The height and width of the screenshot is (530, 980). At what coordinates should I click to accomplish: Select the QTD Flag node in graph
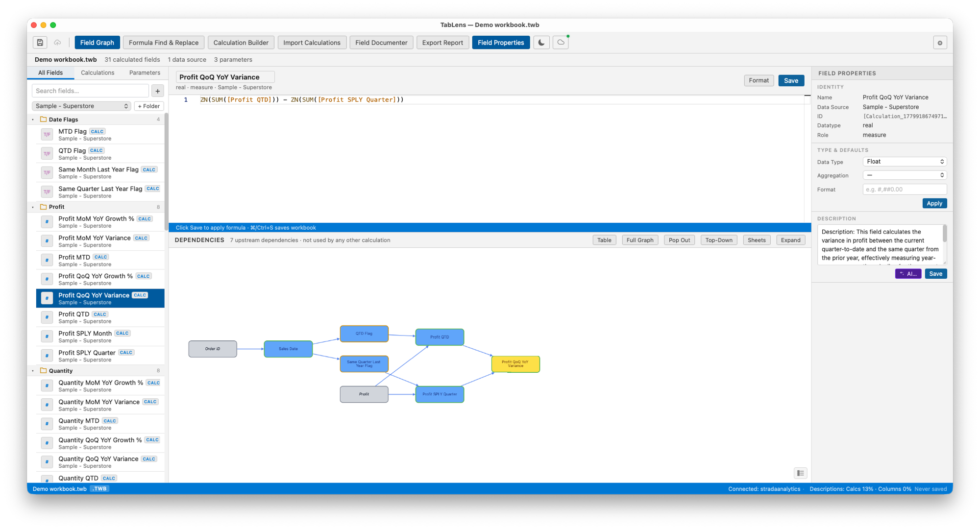click(x=364, y=334)
